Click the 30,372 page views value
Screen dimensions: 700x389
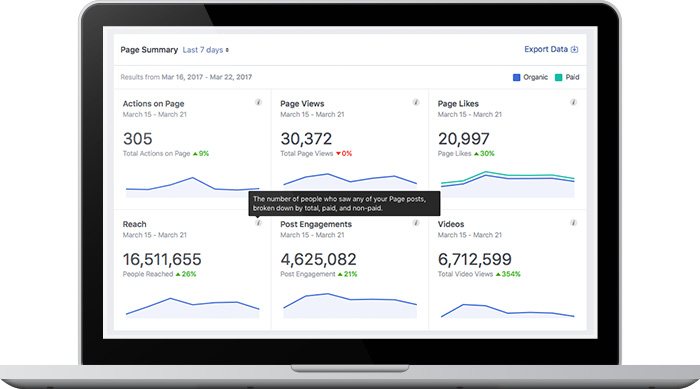[306, 139]
